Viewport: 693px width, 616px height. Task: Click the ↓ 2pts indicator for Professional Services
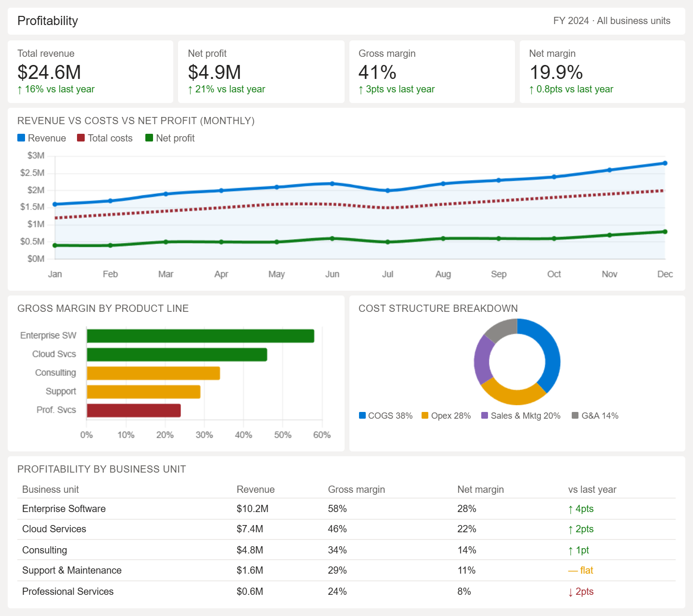(x=581, y=591)
